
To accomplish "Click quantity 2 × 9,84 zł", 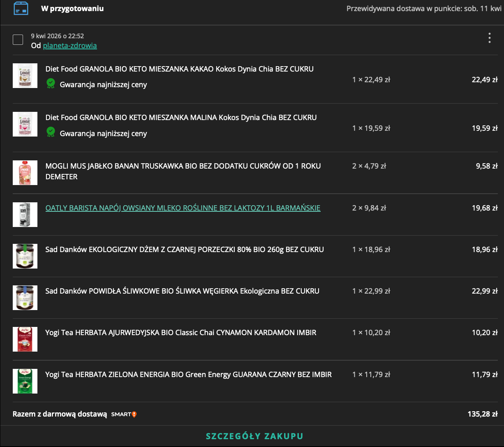I will 369,208.
